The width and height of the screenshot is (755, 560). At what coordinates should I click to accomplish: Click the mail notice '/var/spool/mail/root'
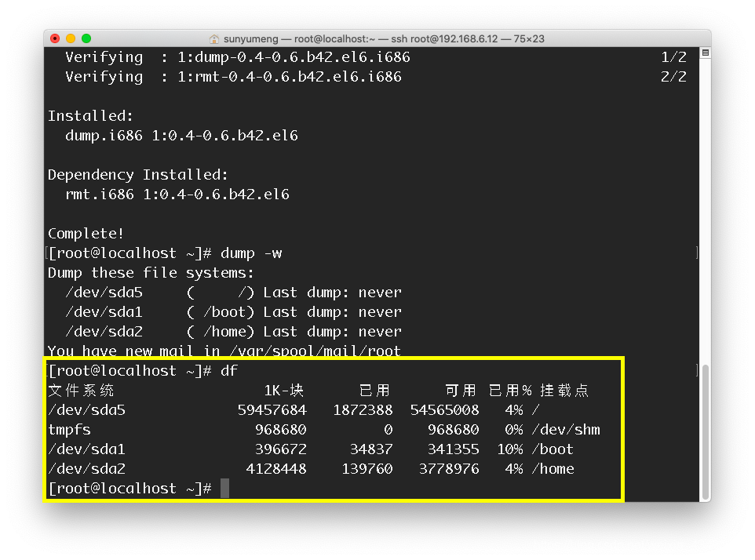pos(315,351)
